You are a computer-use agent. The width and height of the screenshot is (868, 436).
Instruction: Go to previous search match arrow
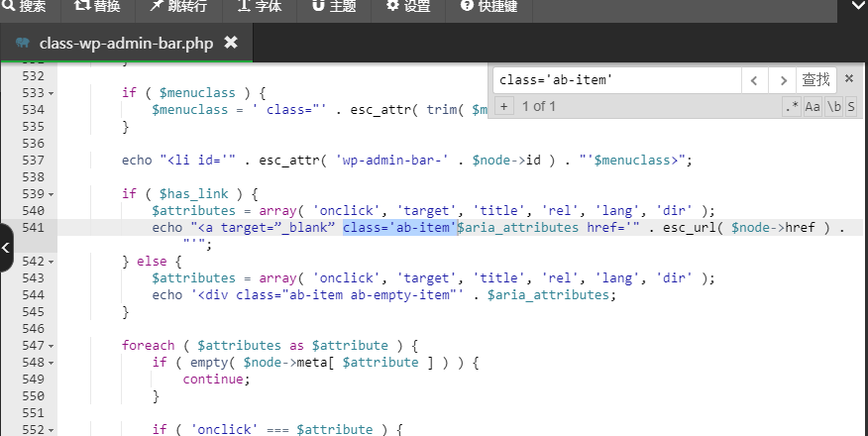(x=754, y=81)
